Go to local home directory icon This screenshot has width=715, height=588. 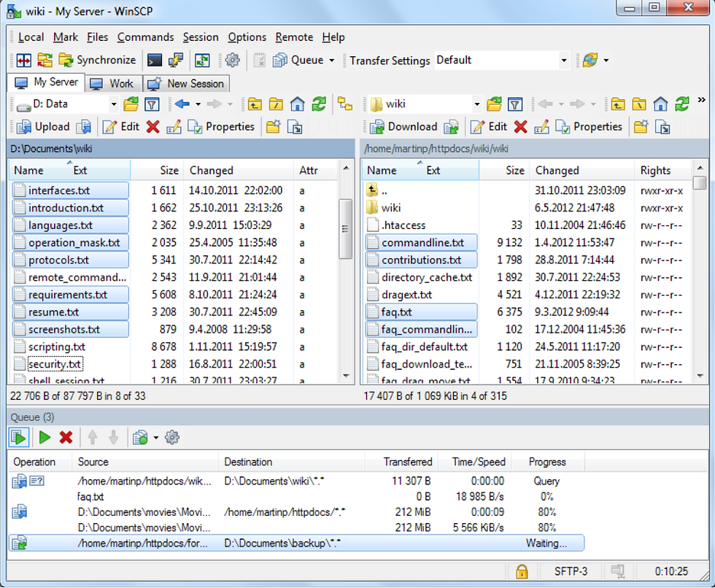click(298, 104)
